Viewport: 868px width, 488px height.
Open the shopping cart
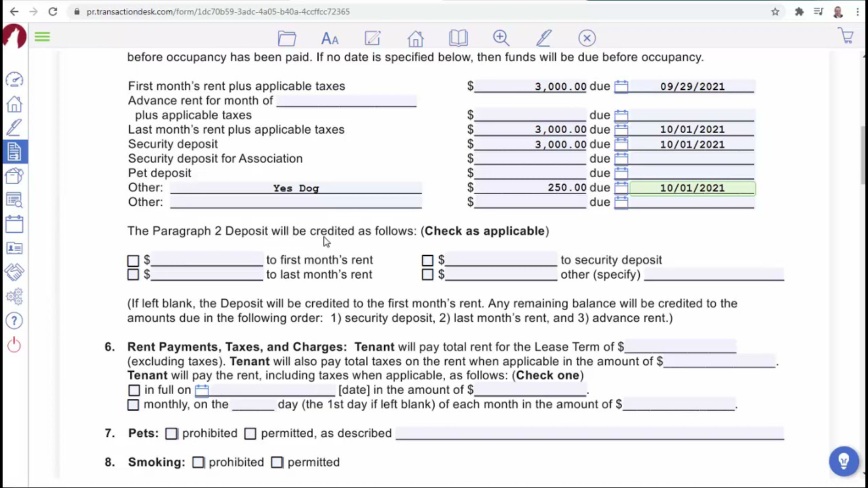click(846, 37)
